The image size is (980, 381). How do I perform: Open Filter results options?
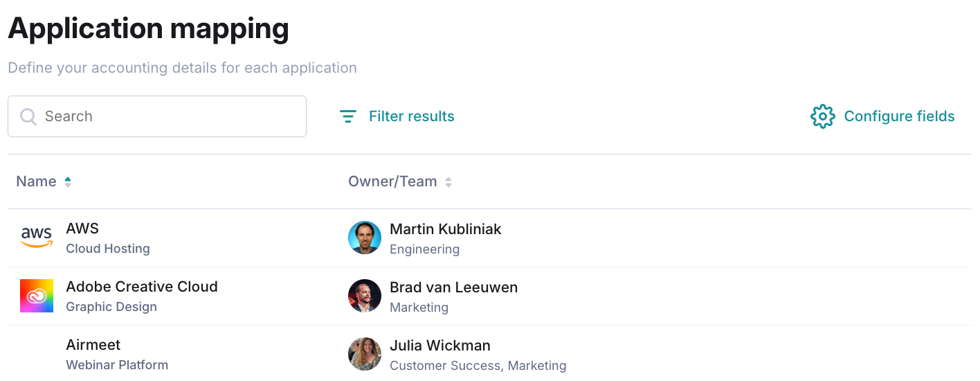[411, 116]
